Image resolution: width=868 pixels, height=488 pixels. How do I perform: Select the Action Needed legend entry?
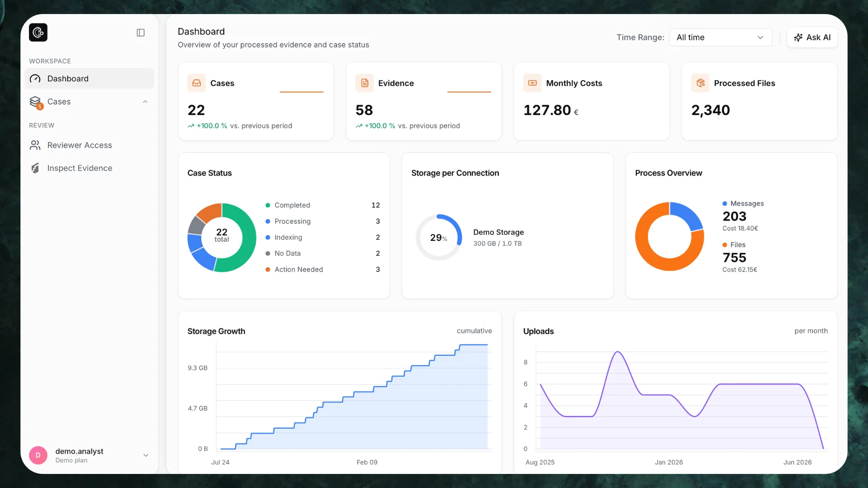click(323, 269)
